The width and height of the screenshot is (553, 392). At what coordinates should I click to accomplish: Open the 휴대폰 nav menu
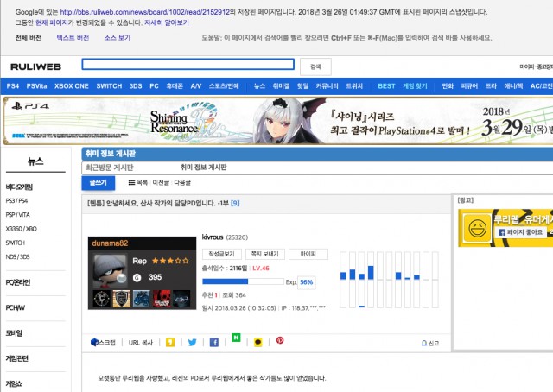[x=175, y=86]
